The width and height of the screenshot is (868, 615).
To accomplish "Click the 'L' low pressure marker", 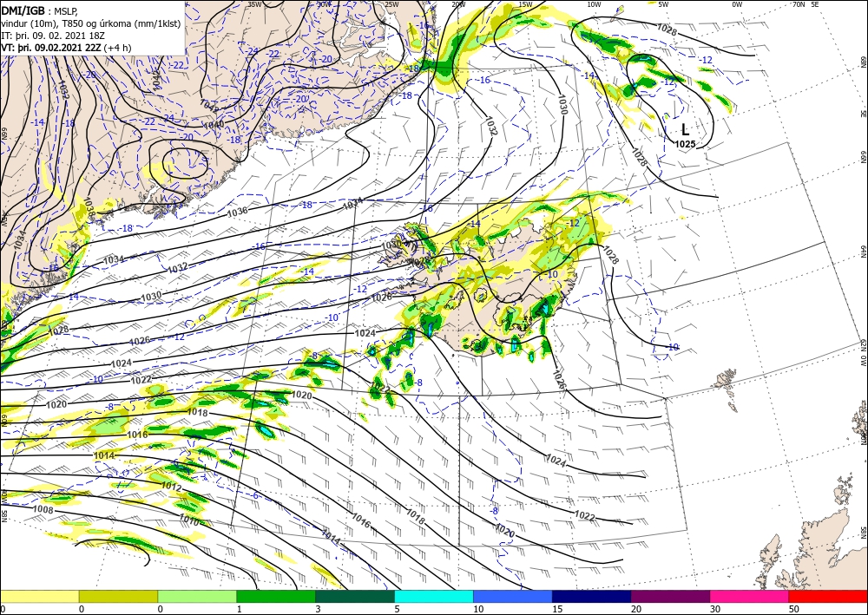I will [686, 130].
